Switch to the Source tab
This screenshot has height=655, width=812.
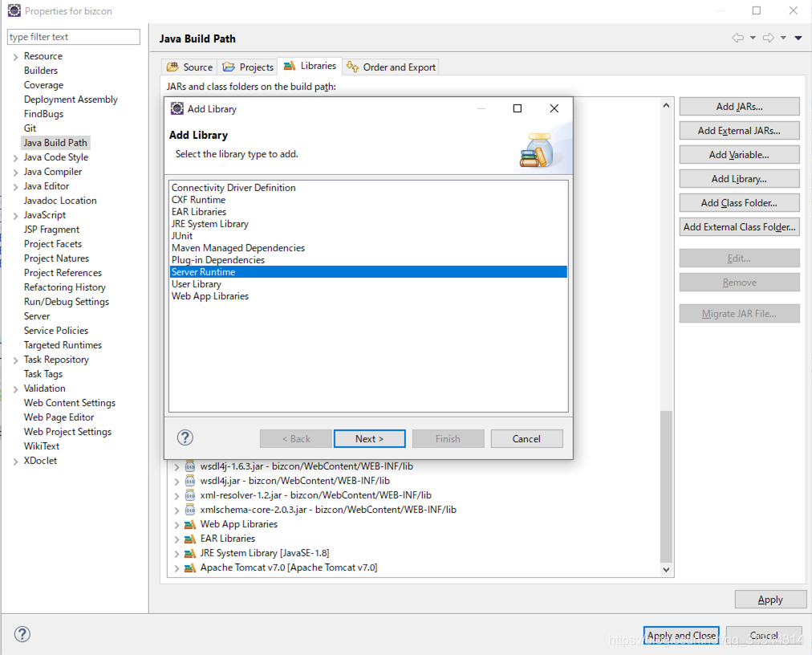[189, 67]
